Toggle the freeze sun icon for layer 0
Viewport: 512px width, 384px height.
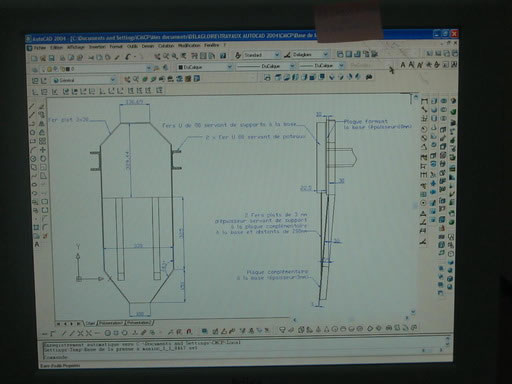coord(49,69)
